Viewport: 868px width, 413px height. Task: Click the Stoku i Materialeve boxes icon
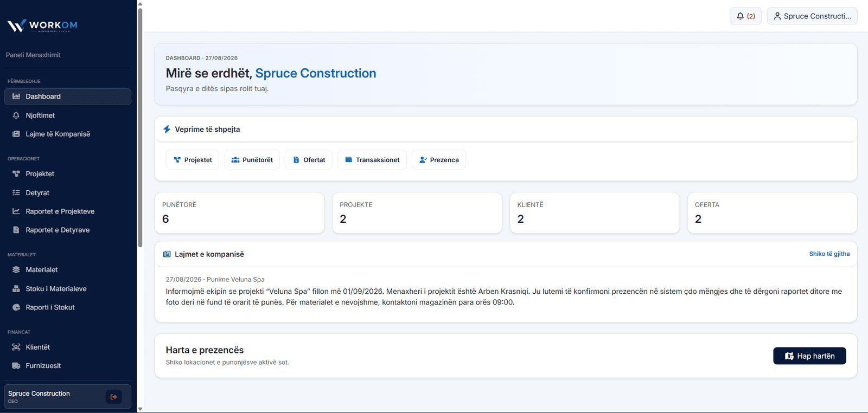16,289
